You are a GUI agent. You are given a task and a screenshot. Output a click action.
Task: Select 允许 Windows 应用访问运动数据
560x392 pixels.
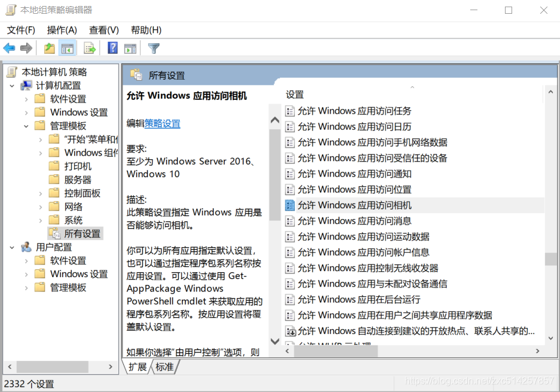tap(364, 237)
